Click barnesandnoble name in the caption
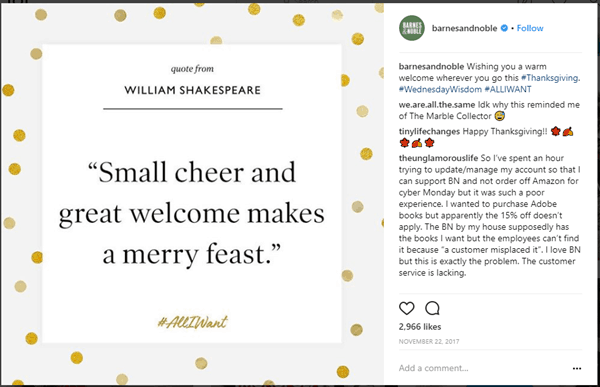Viewport: 600px width, 387px height. [x=431, y=66]
